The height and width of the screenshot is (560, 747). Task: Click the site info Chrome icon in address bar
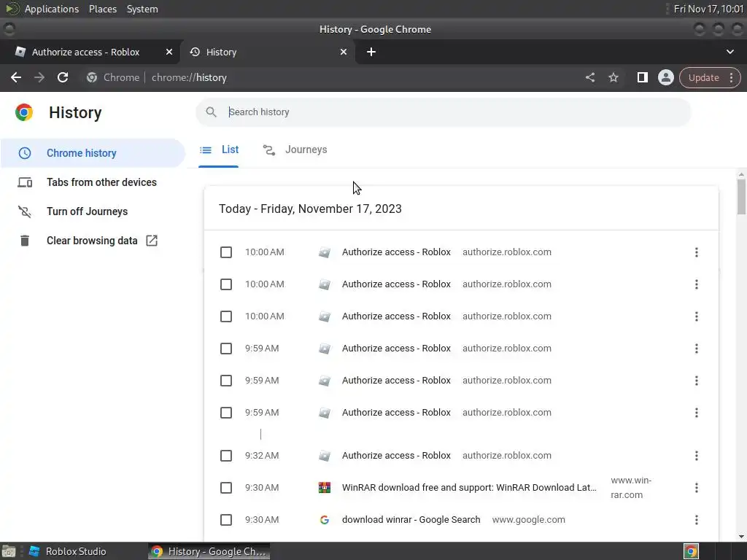(x=92, y=77)
